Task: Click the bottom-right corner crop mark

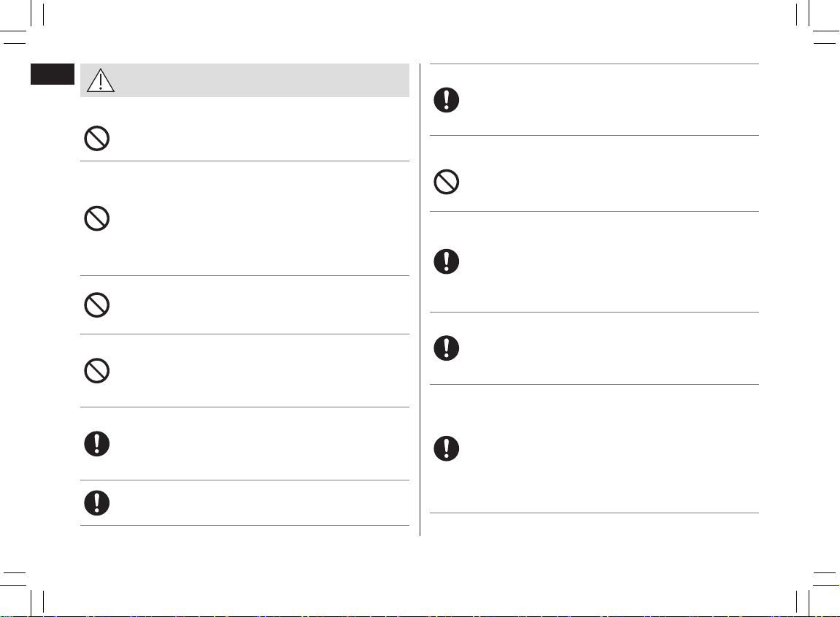Action: click(818, 594)
